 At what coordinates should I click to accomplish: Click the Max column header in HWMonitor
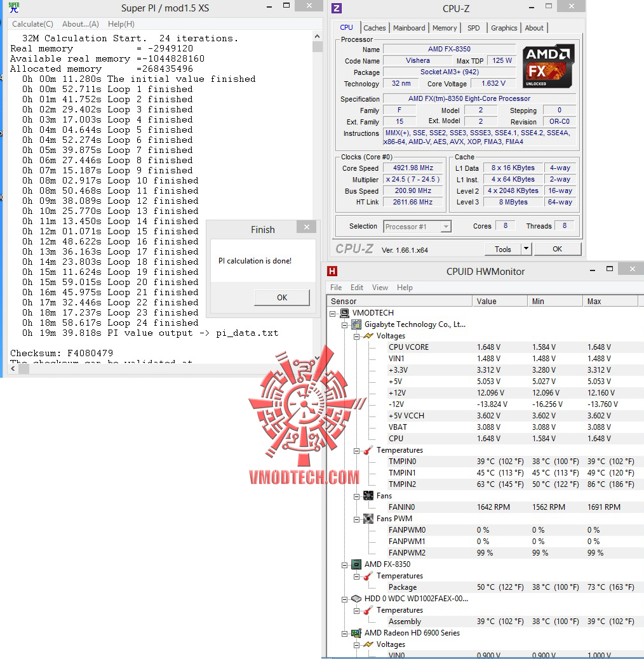(x=610, y=301)
